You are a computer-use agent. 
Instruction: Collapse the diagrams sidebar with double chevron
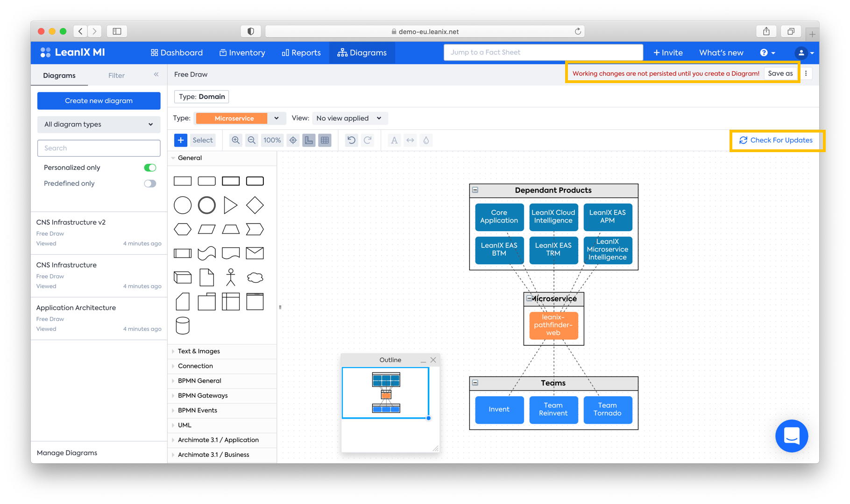point(156,75)
